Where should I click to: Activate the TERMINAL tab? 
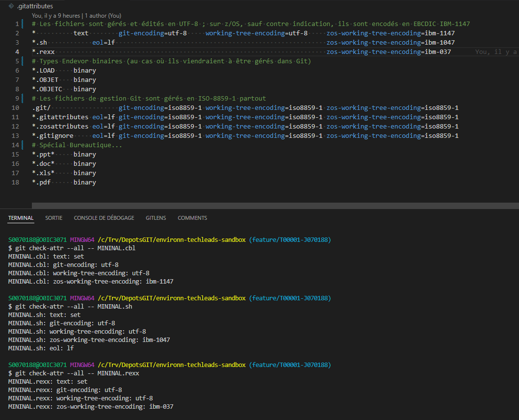tap(21, 218)
